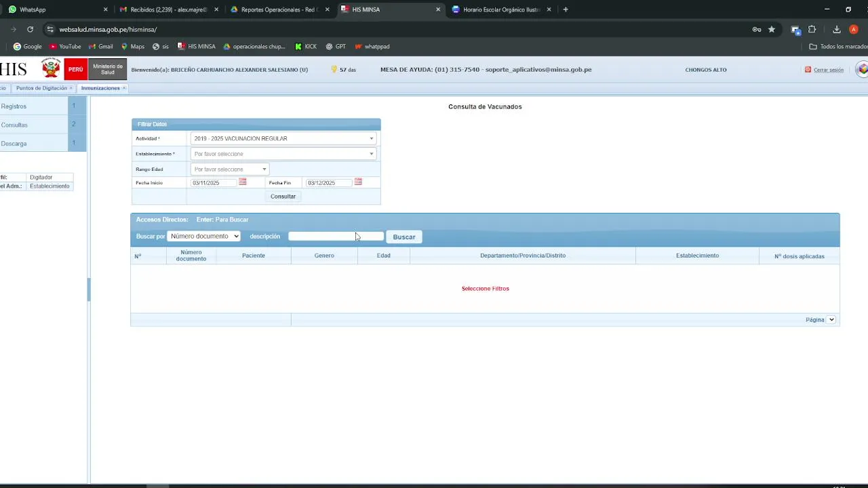This screenshot has height=488, width=868.
Task: Open the Actividad dropdown
Action: (283, 138)
